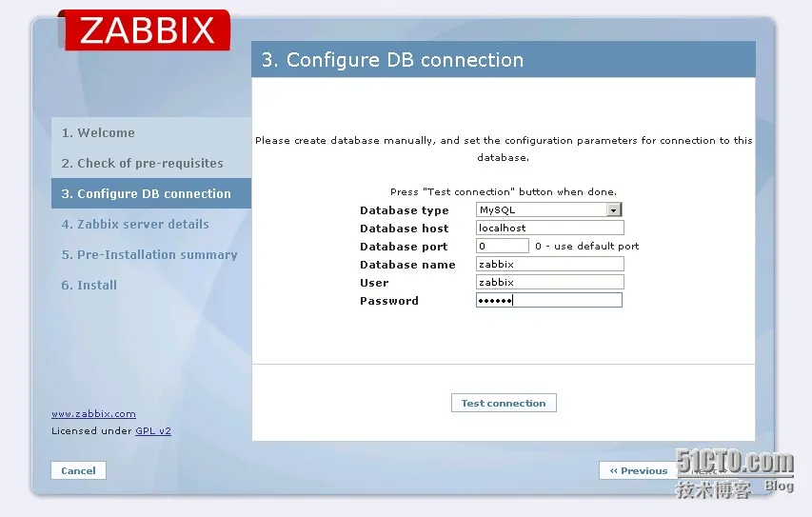
Task: Click the Database port field
Action: 503,246
